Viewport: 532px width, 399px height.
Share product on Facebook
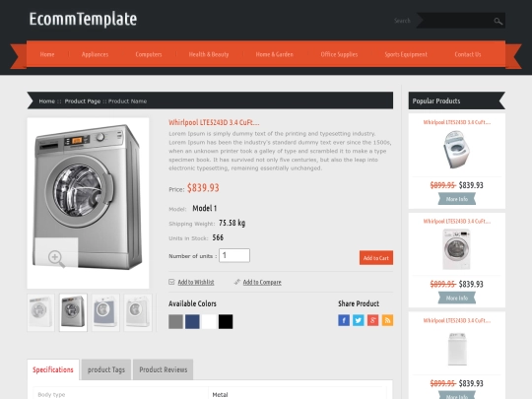(344, 320)
